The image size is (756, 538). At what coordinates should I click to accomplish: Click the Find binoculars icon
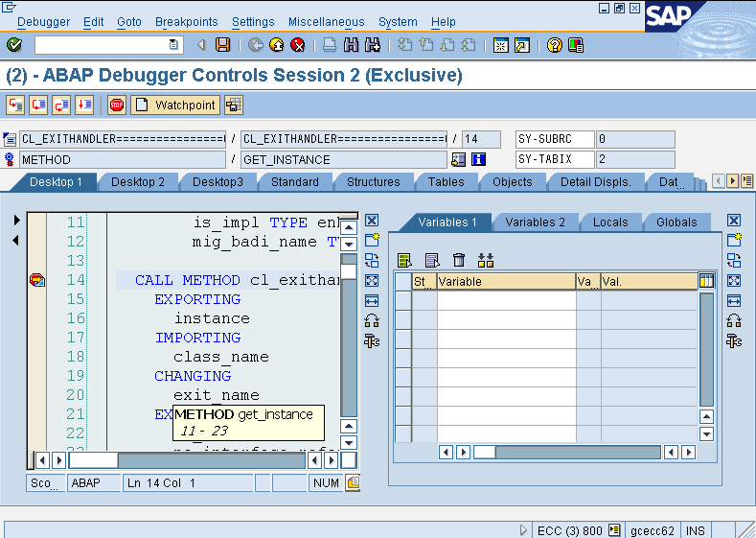[351, 45]
